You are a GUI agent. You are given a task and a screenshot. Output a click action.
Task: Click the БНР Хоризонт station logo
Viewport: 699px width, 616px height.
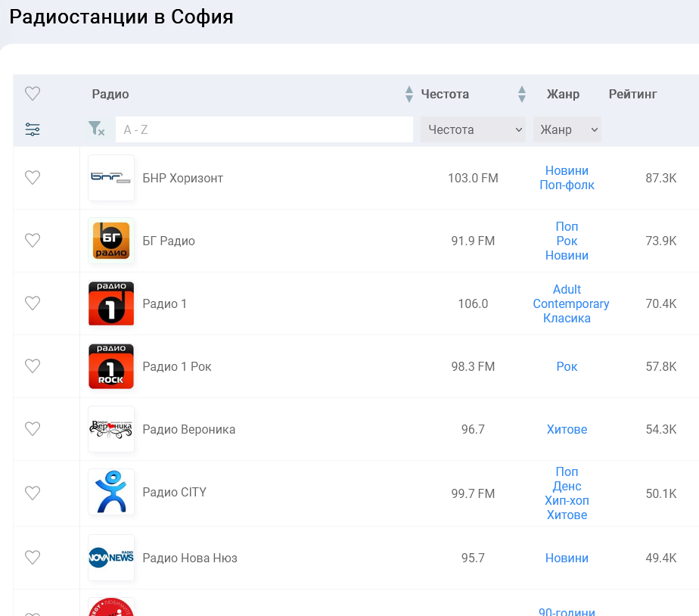click(111, 178)
